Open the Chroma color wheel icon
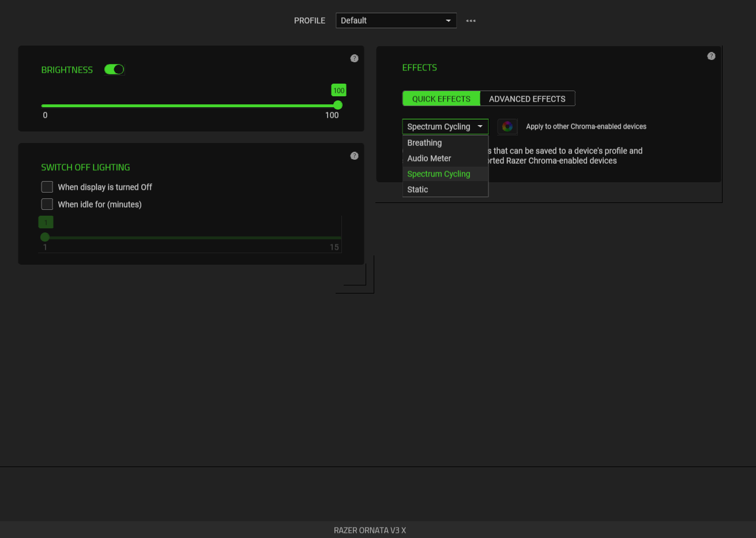This screenshot has width=756, height=538. (507, 126)
